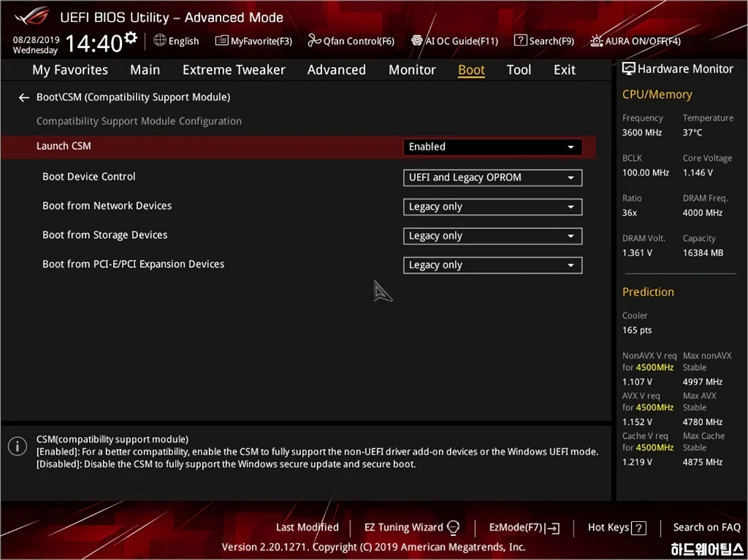Screen dimensions: 748x560
Task: Click Hot Keys text
Action: (x=608, y=527)
